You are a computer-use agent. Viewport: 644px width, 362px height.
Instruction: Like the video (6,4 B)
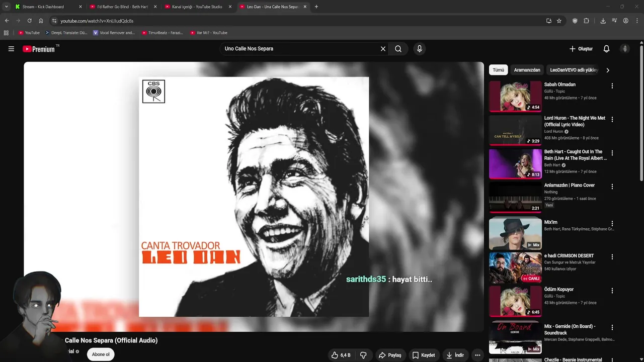coord(341,355)
